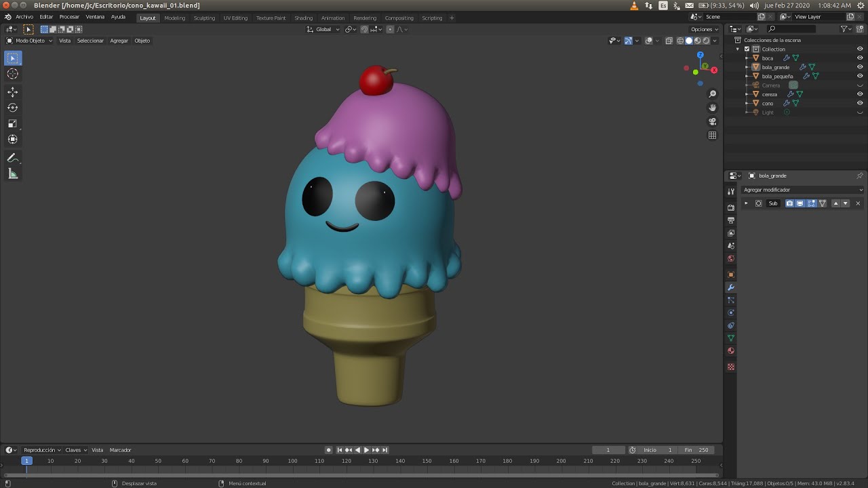Switch to the UV Editing workspace tab
The height and width of the screenshot is (488, 868).
(x=235, y=18)
